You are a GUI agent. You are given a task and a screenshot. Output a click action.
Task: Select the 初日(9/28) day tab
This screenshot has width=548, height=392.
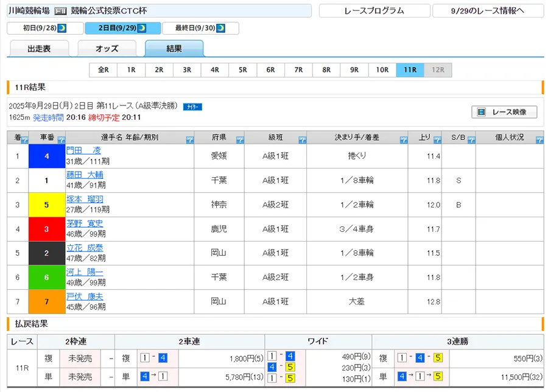(x=44, y=29)
